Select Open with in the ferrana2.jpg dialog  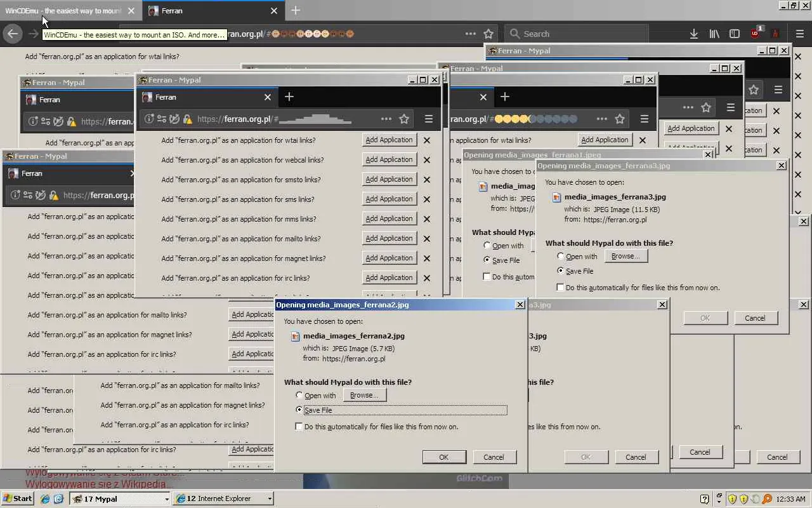pos(299,396)
